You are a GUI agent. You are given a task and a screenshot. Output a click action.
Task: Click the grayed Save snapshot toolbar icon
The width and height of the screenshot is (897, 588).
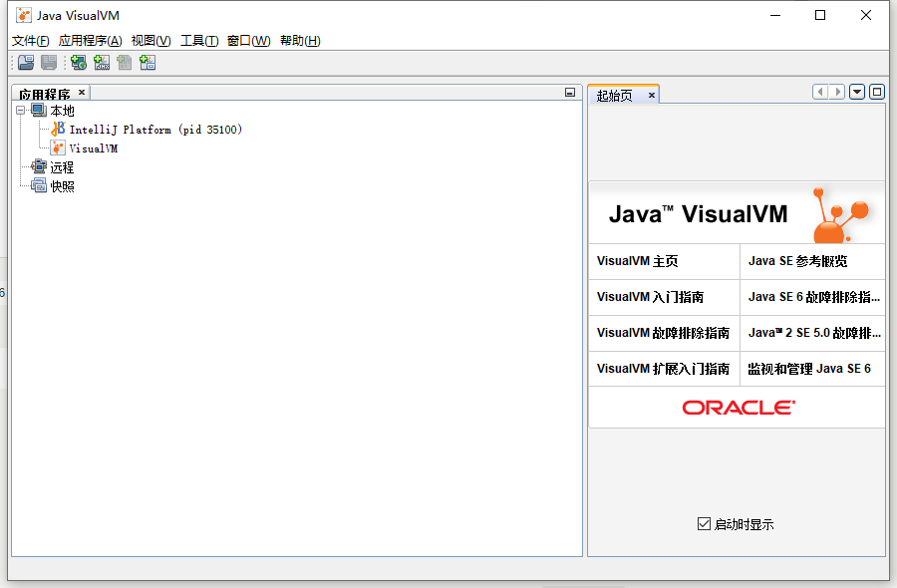coord(49,63)
